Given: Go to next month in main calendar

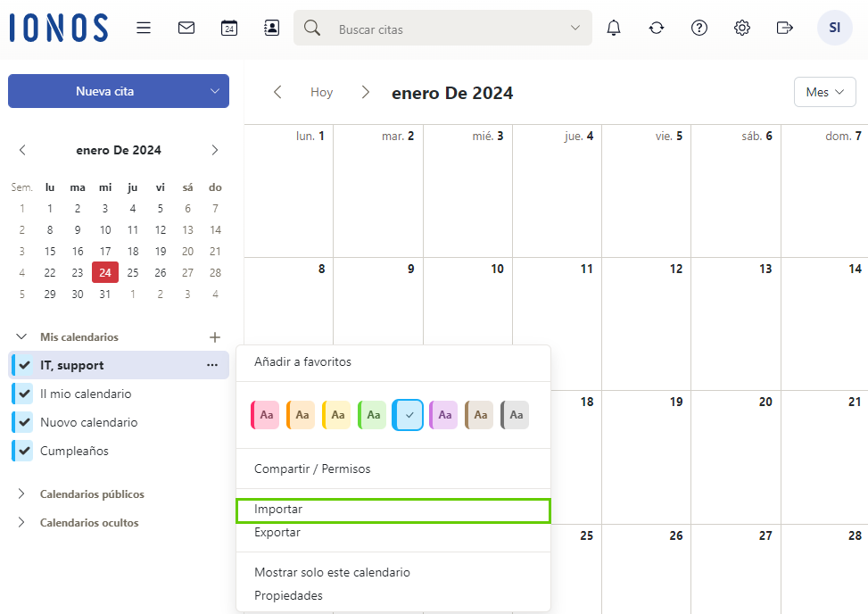Looking at the screenshot, I should 365,92.
